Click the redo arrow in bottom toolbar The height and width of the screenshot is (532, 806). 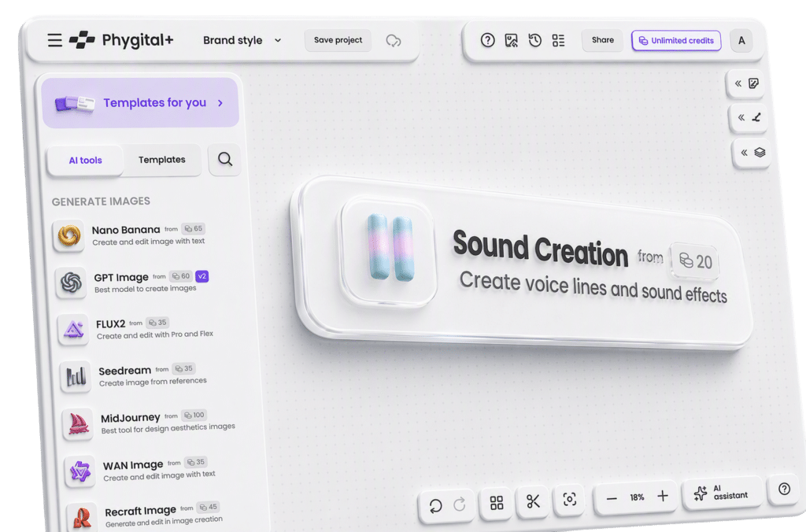pos(460,504)
